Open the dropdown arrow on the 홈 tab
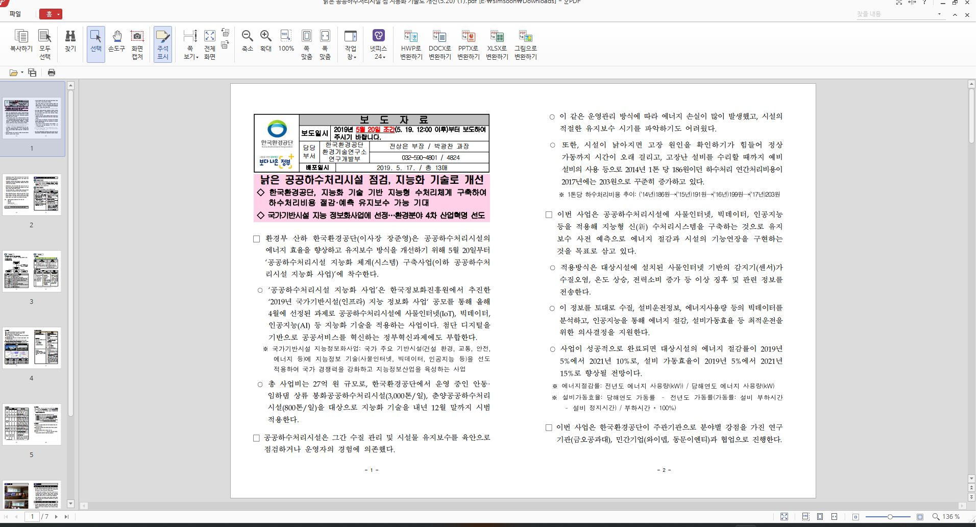This screenshot has width=980, height=527. tap(59, 14)
